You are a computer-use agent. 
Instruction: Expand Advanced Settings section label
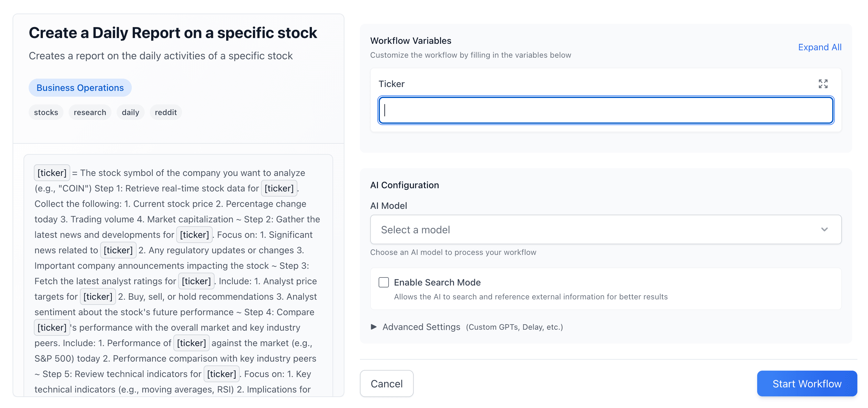click(x=421, y=327)
